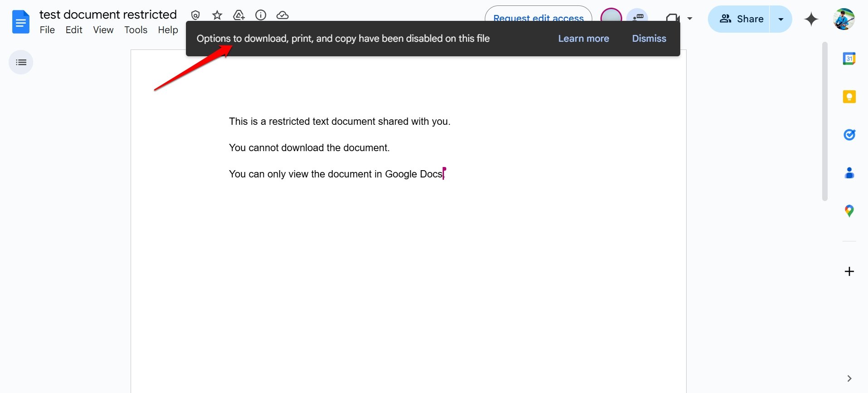Open document details info icon
Image resolution: width=868 pixels, height=393 pixels.
click(261, 15)
